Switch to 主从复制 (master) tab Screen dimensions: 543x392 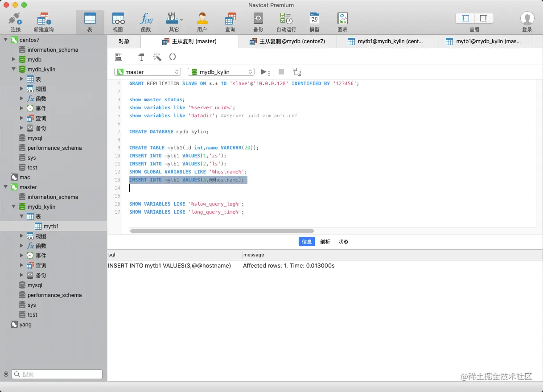point(189,41)
